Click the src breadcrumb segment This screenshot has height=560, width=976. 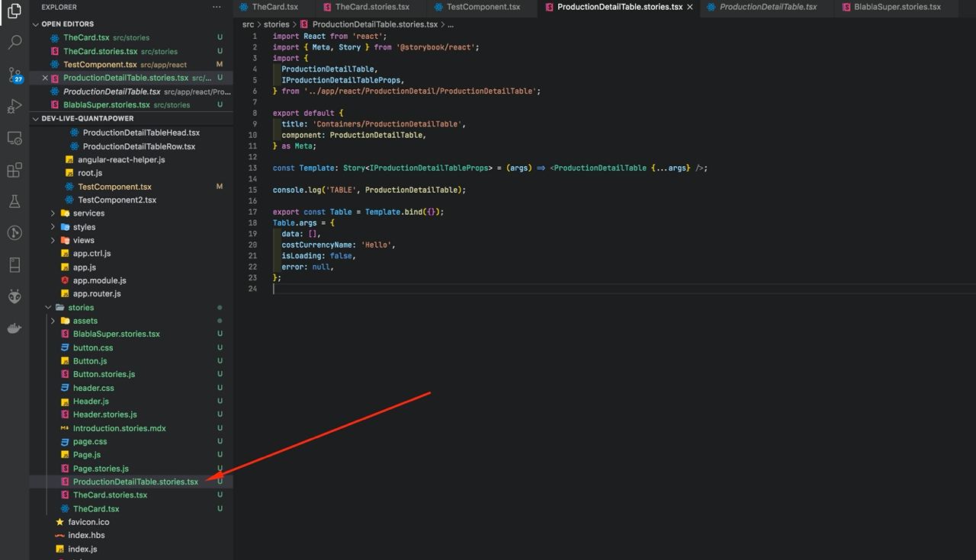(249, 24)
